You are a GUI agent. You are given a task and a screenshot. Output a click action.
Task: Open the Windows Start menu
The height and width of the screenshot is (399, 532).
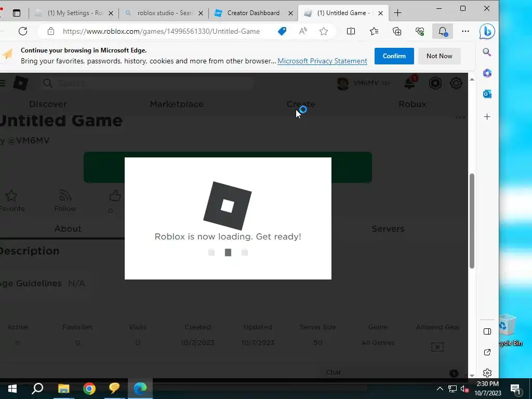pos(12,389)
